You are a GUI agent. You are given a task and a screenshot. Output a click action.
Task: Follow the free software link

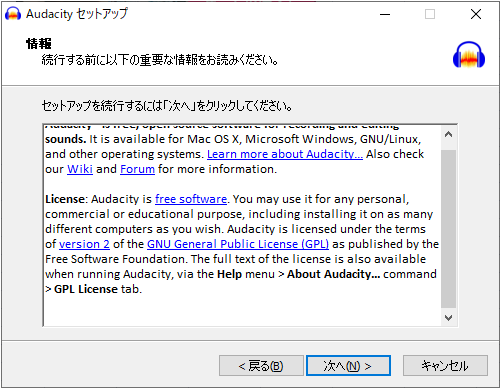(x=191, y=199)
